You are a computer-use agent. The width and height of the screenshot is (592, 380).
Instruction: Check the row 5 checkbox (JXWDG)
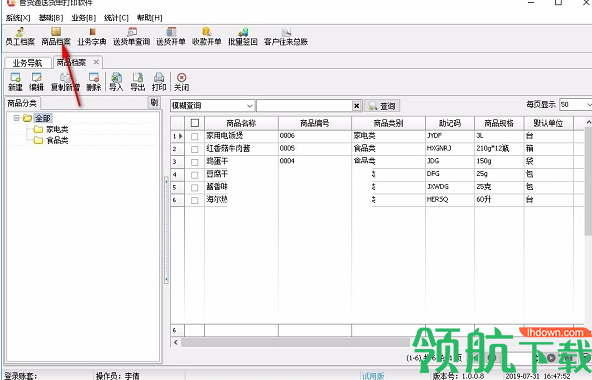click(194, 188)
